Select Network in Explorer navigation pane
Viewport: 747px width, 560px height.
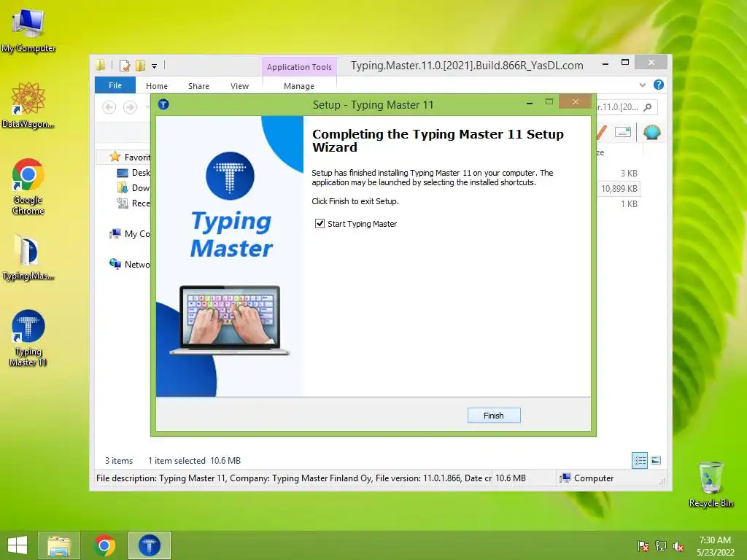[x=130, y=264]
